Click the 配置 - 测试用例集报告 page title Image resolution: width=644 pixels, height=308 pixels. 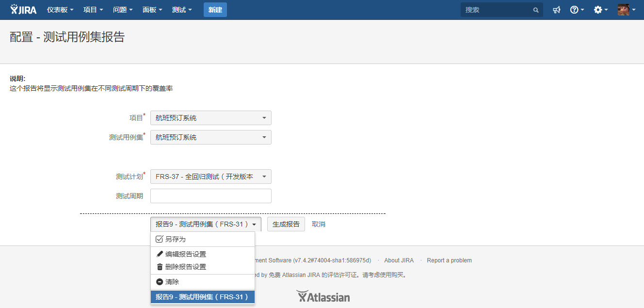point(67,37)
